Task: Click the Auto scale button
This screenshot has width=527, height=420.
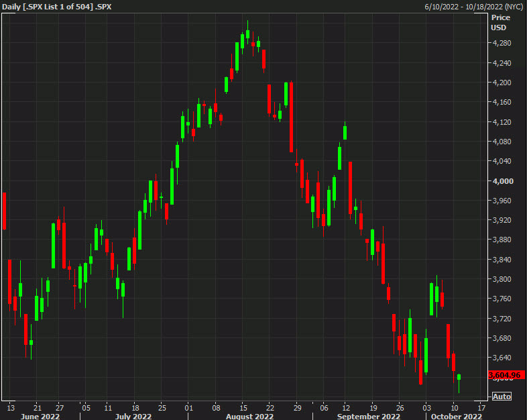Action: (x=502, y=397)
